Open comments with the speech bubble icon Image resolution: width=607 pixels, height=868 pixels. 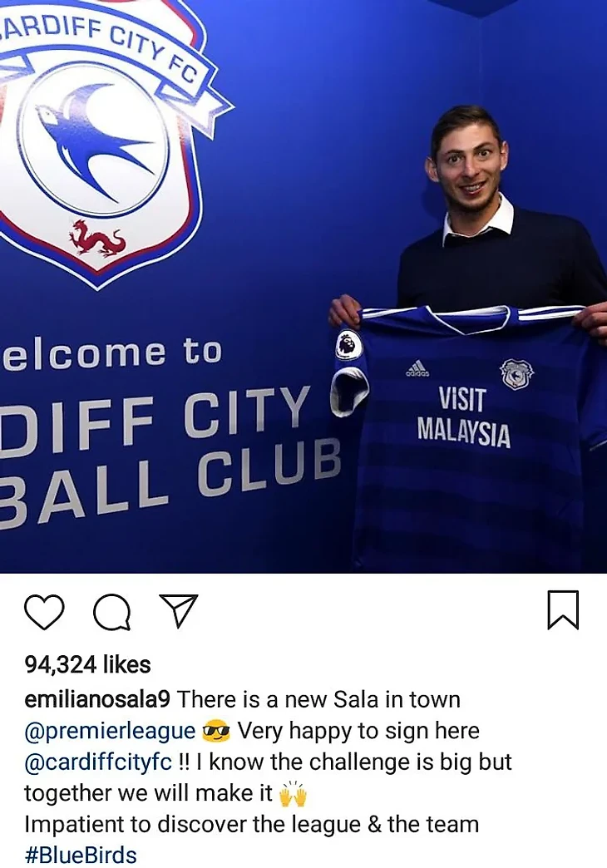click(112, 612)
